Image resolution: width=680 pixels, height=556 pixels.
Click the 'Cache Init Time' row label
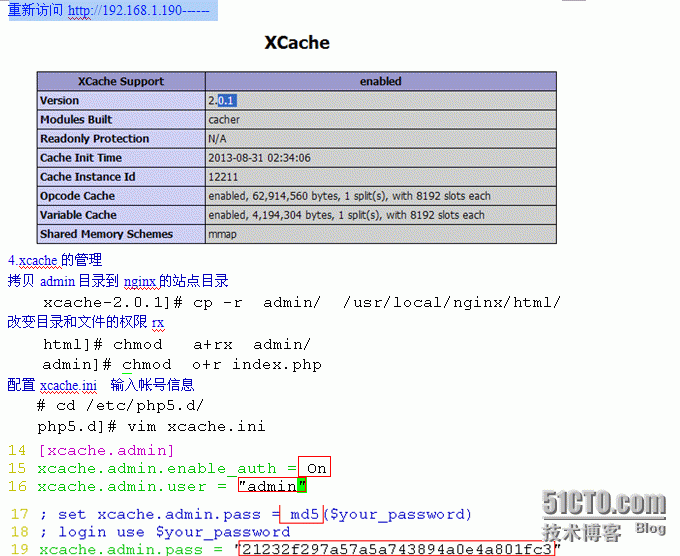(x=81, y=158)
